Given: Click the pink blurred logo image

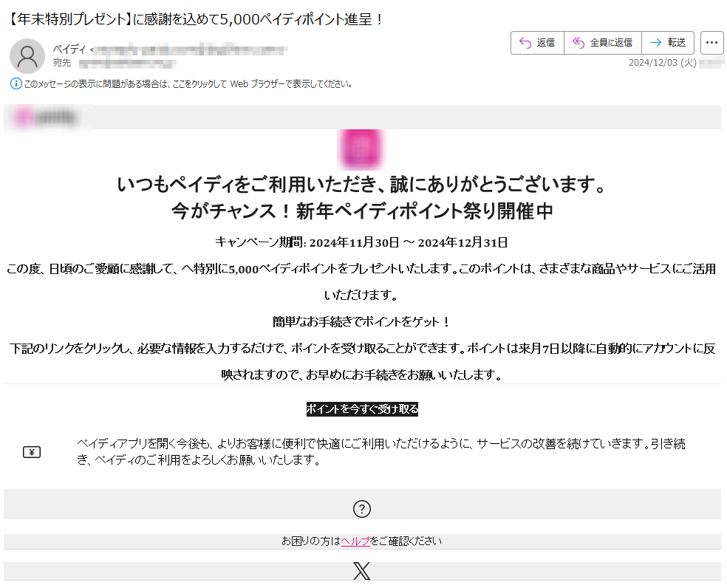Looking at the screenshot, I should [361, 149].
